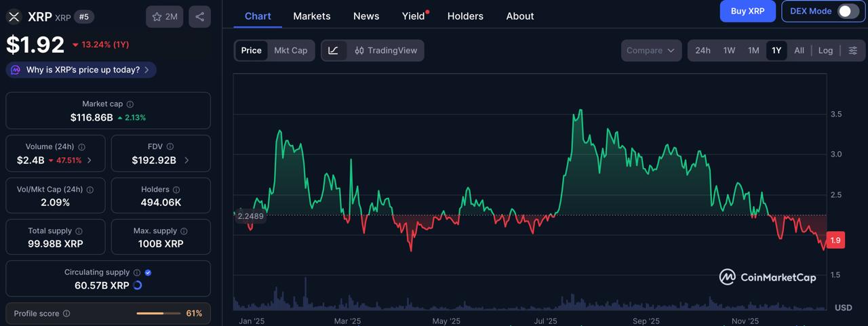Expand FDV details chevron

tap(186, 161)
